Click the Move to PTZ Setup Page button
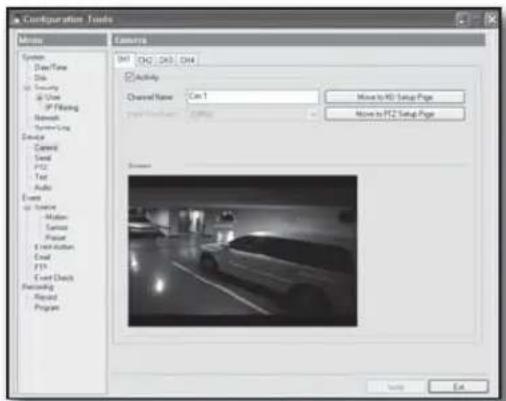Image resolution: width=506 pixels, height=401 pixels. [x=395, y=114]
